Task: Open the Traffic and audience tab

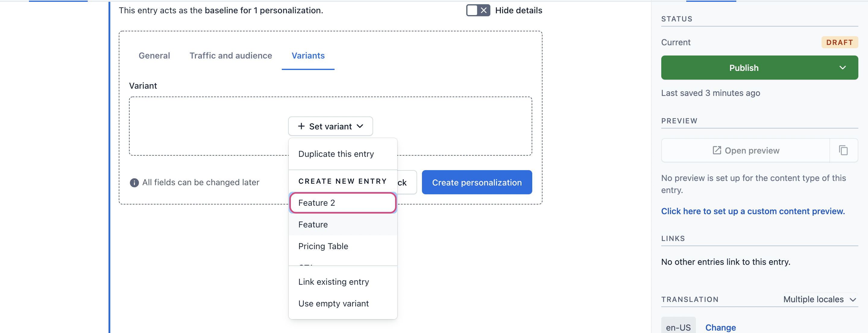Action: coord(231,56)
